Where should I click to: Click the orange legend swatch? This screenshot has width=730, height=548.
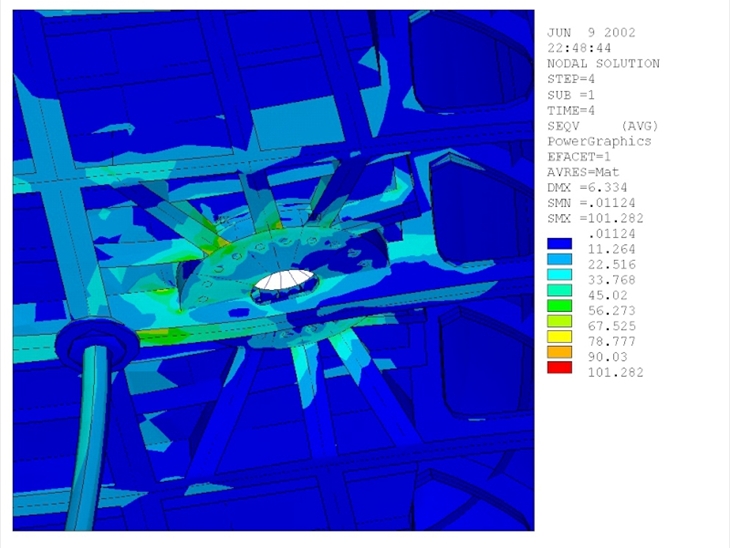[x=559, y=352]
